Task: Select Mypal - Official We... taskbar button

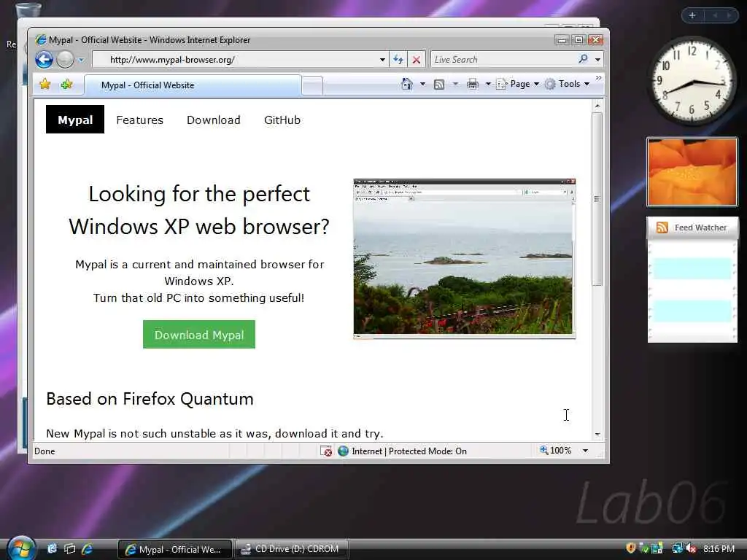Action: click(175, 549)
